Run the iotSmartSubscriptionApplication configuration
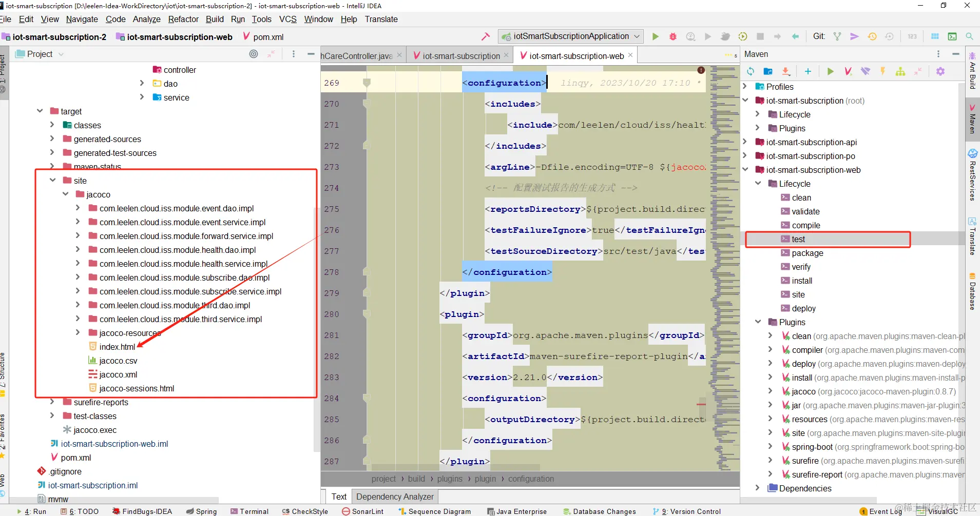The width and height of the screenshot is (980, 516). pyautogui.click(x=656, y=36)
